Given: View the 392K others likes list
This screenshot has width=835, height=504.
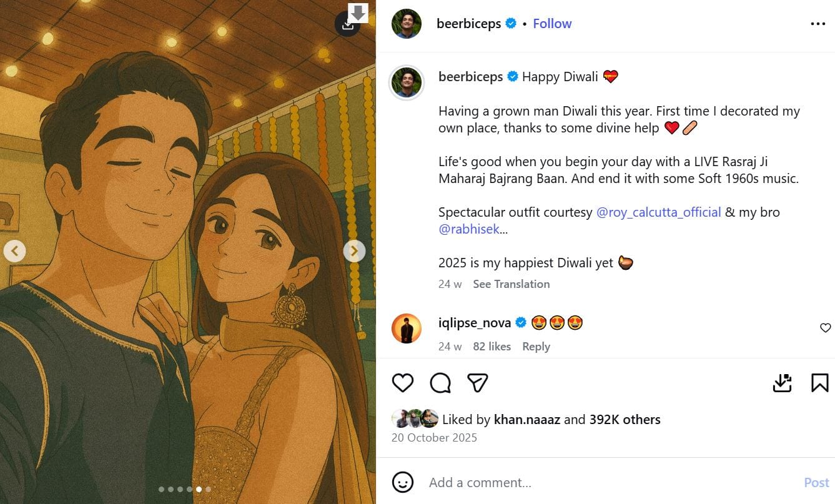Looking at the screenshot, I should click(x=625, y=420).
